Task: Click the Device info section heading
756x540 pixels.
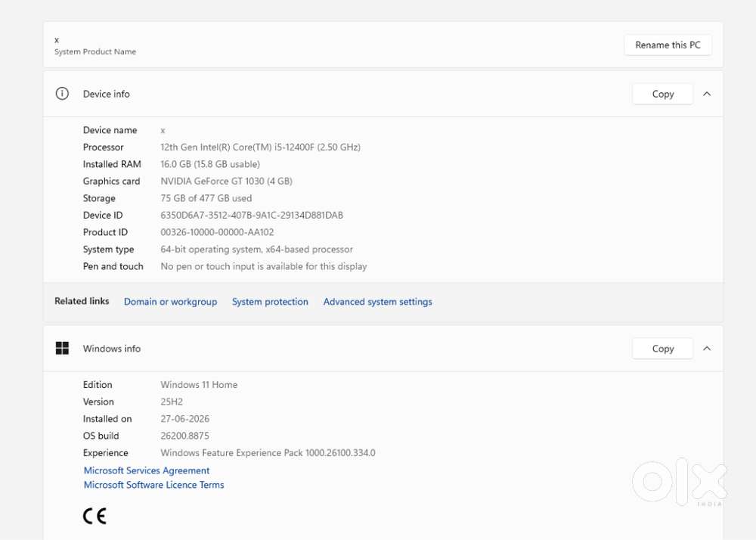Action: pos(106,94)
